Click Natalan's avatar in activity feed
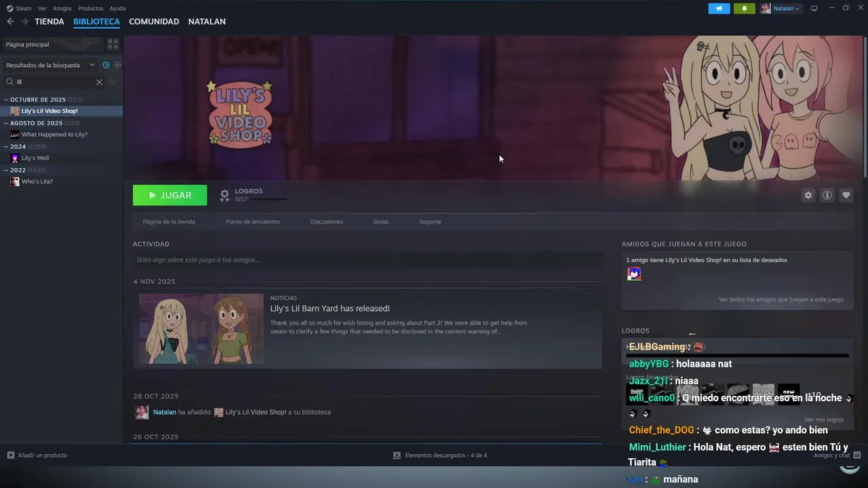 pyautogui.click(x=142, y=412)
